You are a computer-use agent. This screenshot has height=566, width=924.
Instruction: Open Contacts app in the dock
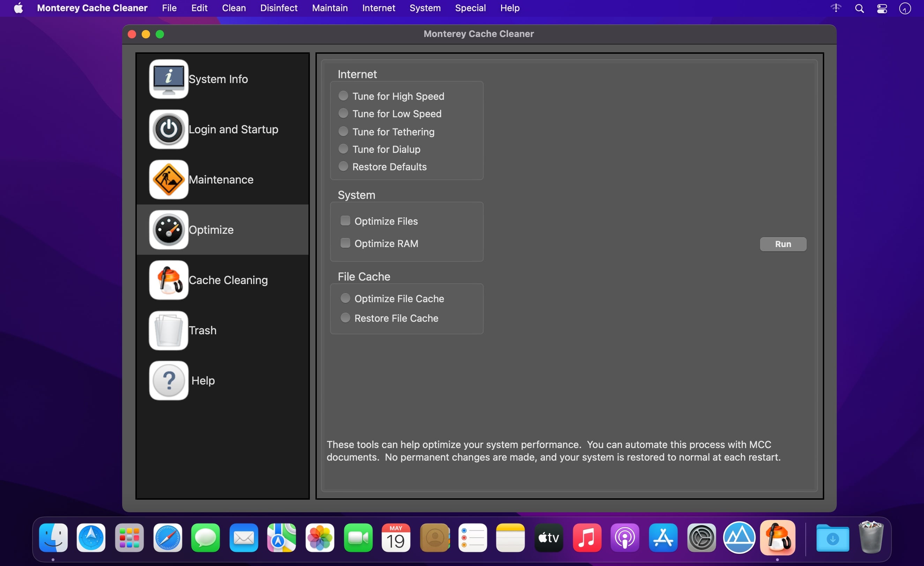click(435, 538)
